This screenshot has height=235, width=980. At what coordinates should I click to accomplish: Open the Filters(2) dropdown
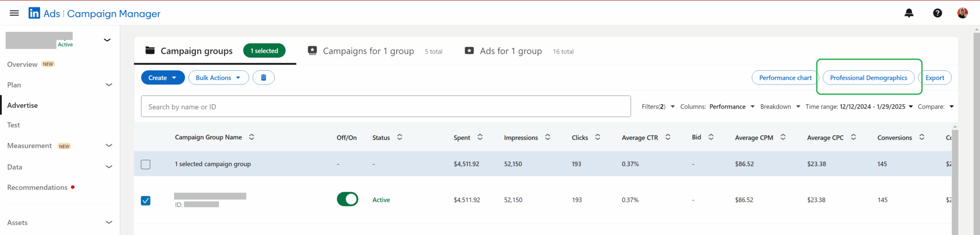click(x=658, y=107)
